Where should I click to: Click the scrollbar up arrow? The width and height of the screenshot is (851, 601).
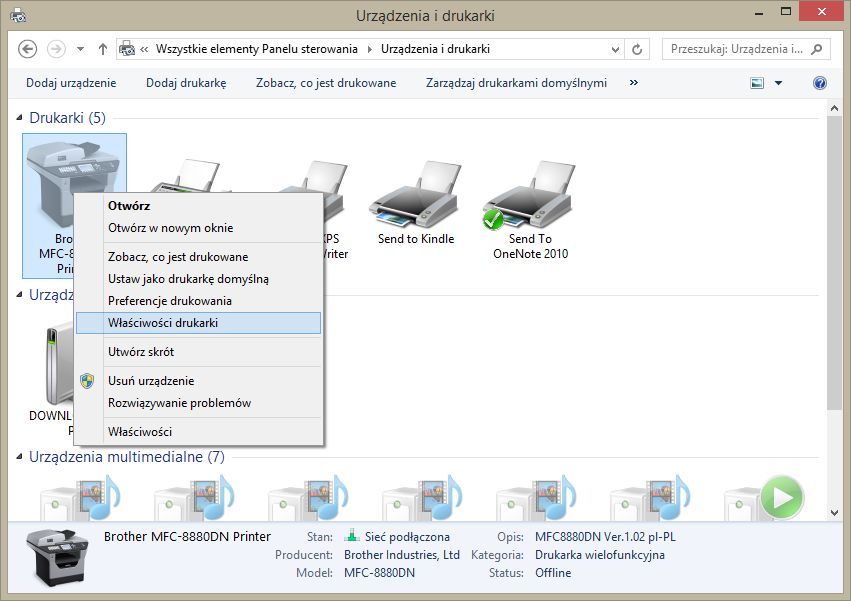click(835, 108)
